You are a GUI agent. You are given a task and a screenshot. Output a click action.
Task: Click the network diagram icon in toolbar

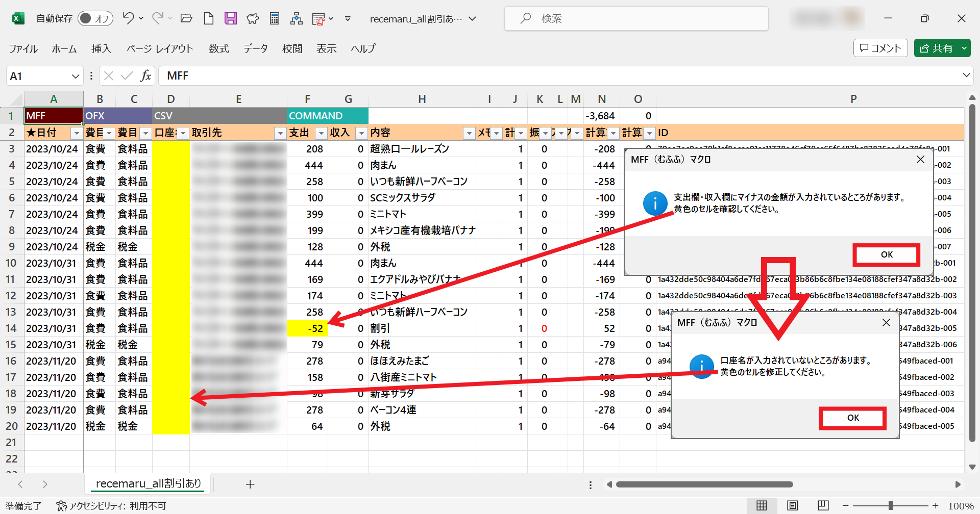[296, 19]
